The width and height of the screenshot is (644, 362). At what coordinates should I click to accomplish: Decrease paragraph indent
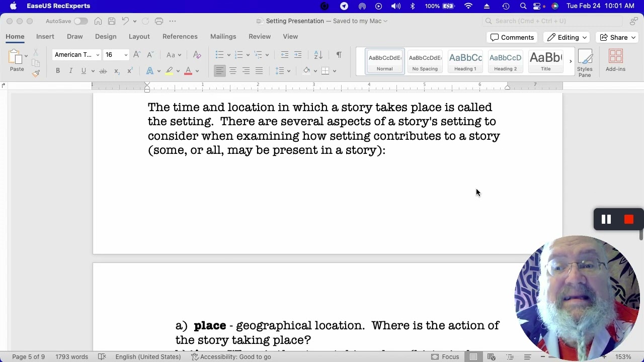coord(285,55)
